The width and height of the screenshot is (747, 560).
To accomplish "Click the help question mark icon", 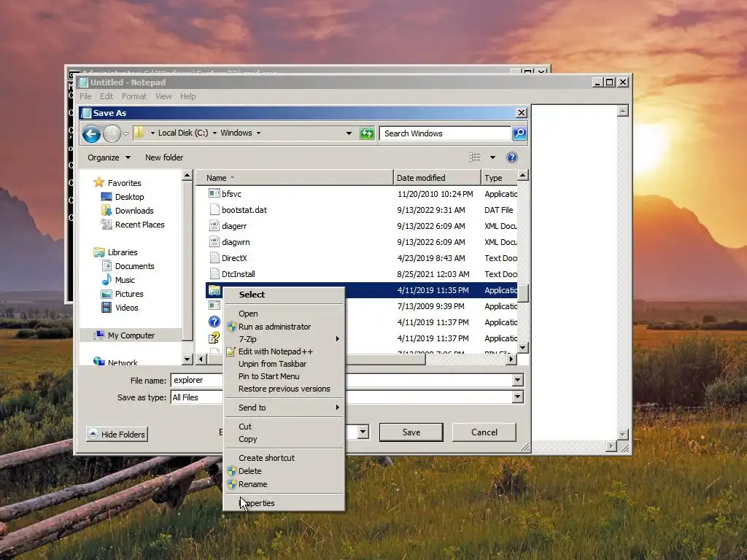I will [512, 157].
